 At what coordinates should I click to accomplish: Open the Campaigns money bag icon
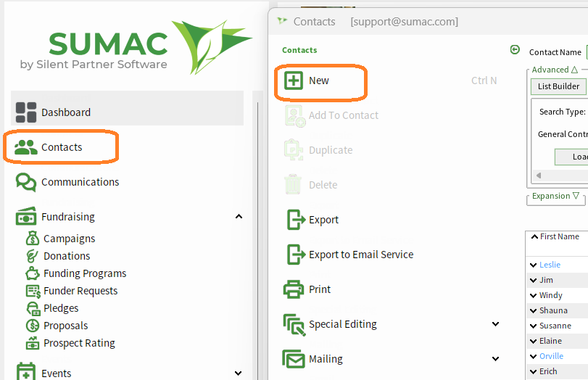(33, 238)
